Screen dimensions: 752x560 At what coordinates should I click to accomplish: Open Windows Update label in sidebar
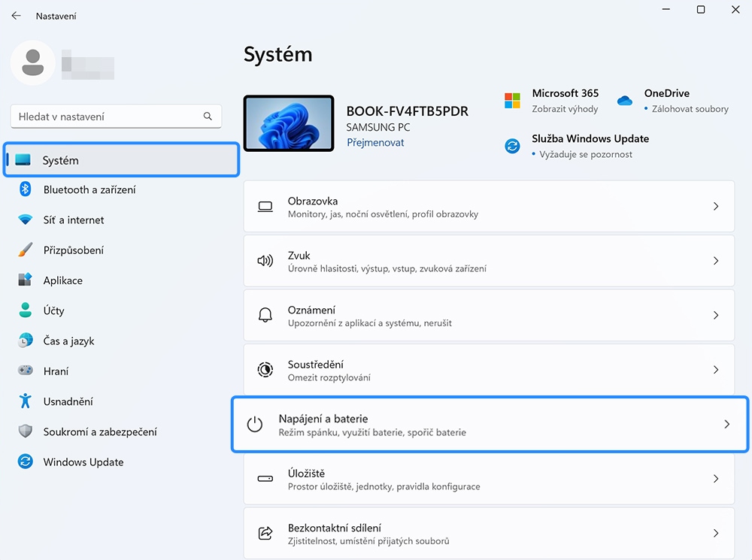[x=83, y=462]
